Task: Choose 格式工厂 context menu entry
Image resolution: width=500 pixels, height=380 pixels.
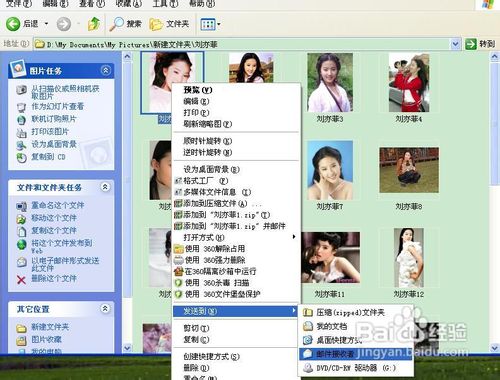Action: [236, 181]
